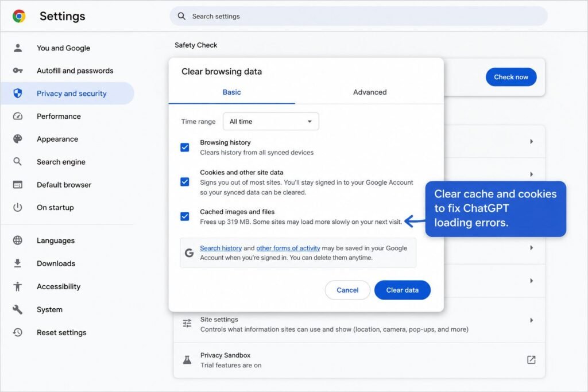Click the You and Google person icon
The width and height of the screenshot is (588, 392).
coord(18,48)
